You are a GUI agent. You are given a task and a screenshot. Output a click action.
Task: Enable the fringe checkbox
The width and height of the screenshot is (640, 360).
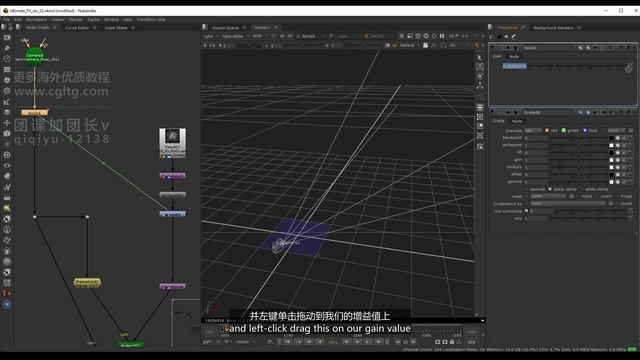618,196
